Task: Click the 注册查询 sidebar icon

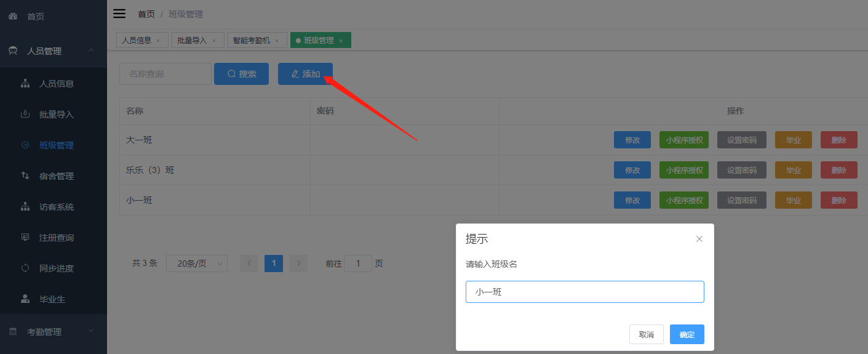Action: 25,238
